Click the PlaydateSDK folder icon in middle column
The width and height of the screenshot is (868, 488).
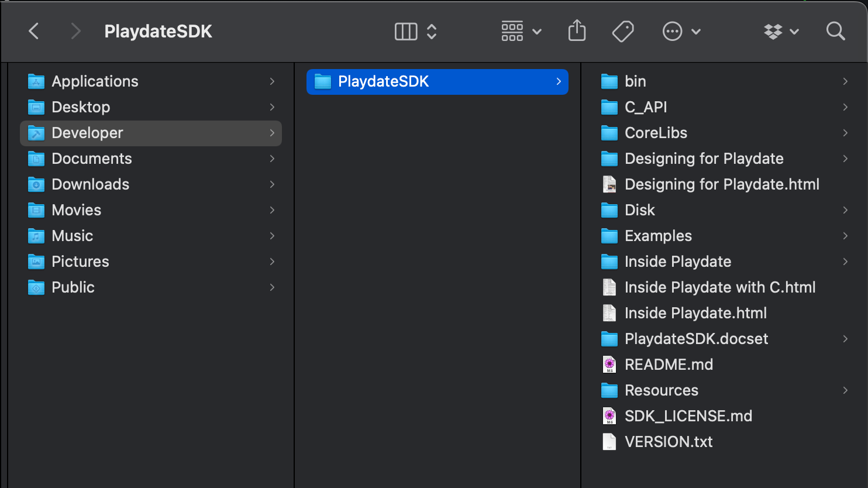pyautogui.click(x=323, y=81)
